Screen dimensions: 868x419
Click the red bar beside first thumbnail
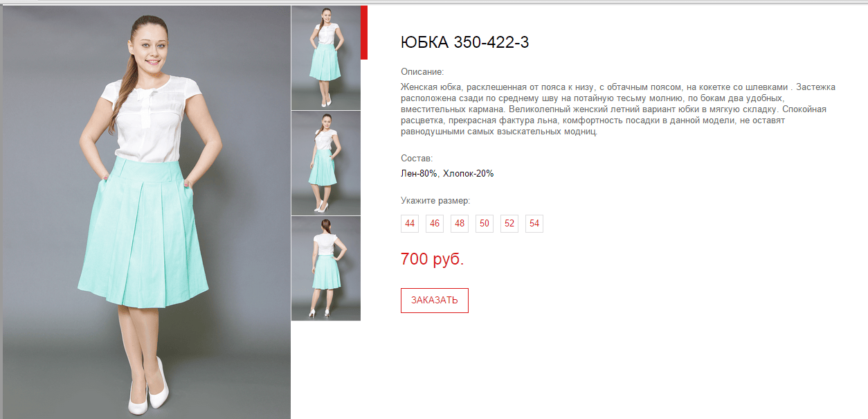[364, 33]
